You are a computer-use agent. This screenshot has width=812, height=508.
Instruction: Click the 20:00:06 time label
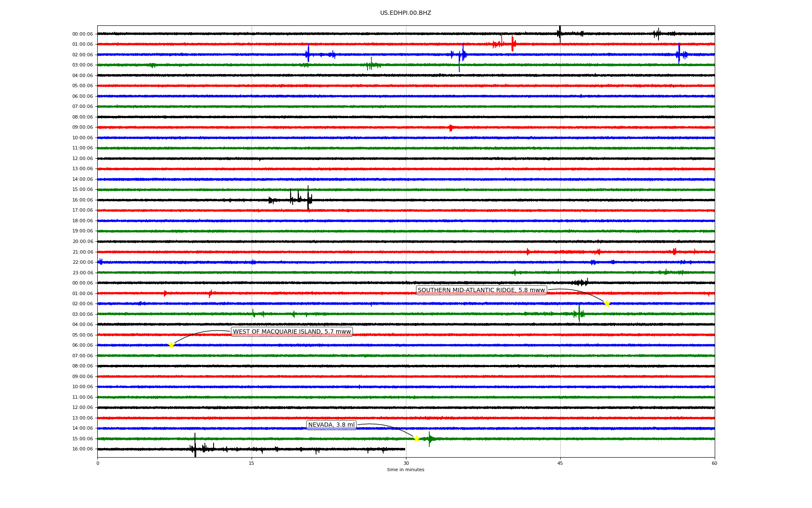click(x=82, y=242)
